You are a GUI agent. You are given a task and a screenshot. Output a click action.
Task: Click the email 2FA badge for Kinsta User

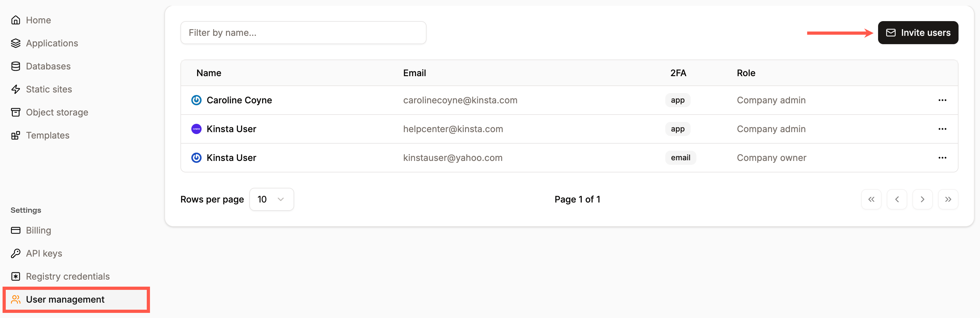pyautogui.click(x=681, y=157)
